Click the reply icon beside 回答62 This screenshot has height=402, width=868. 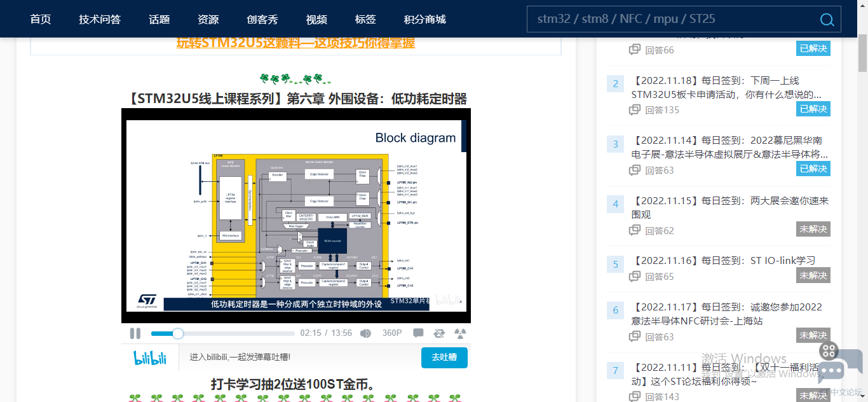(x=634, y=230)
